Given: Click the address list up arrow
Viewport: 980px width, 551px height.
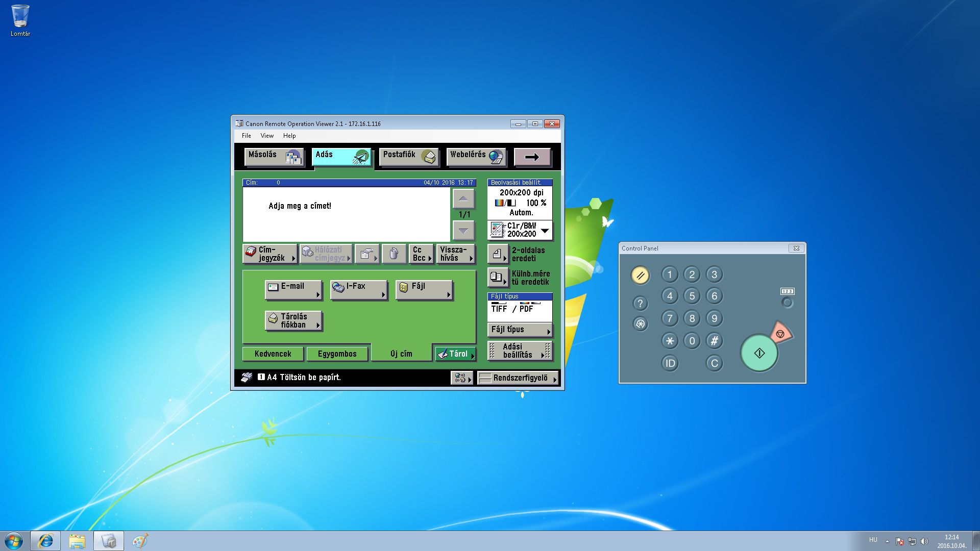Looking at the screenshot, I should pyautogui.click(x=463, y=199).
